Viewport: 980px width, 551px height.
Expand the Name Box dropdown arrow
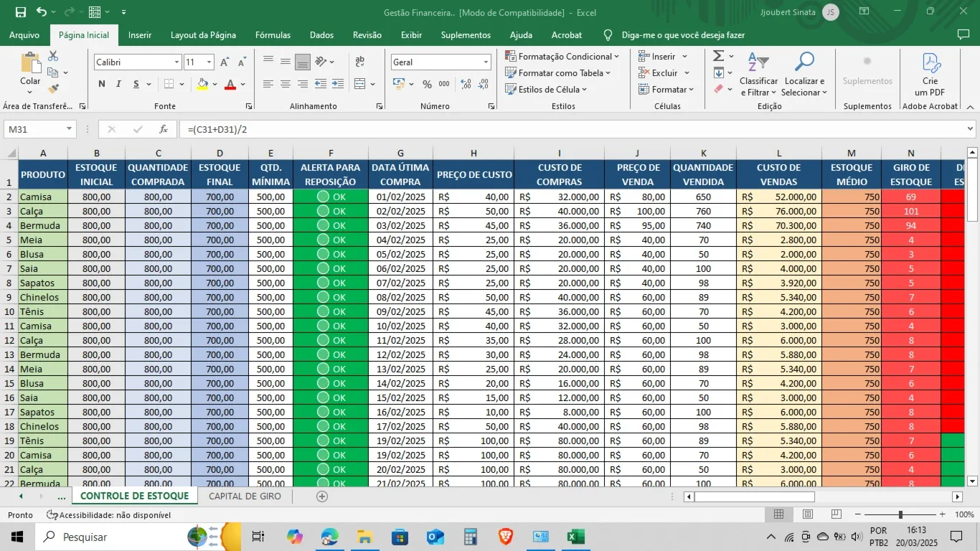coord(70,129)
